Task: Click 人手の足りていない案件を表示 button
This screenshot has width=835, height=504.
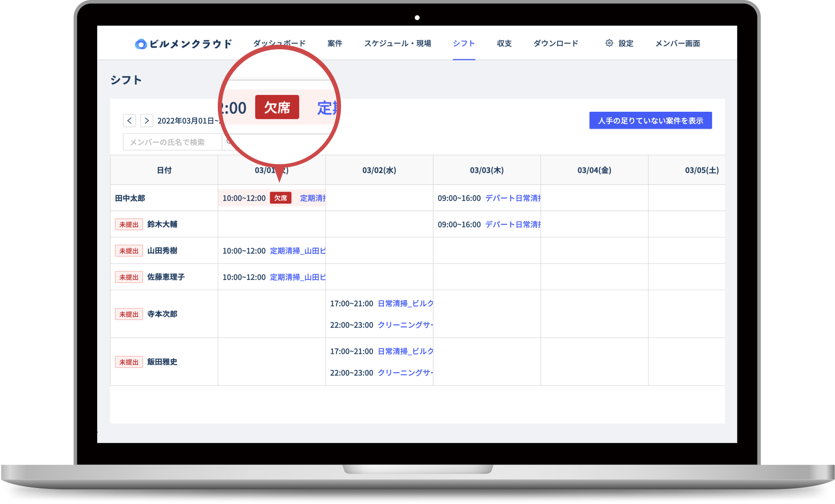Action: [651, 120]
